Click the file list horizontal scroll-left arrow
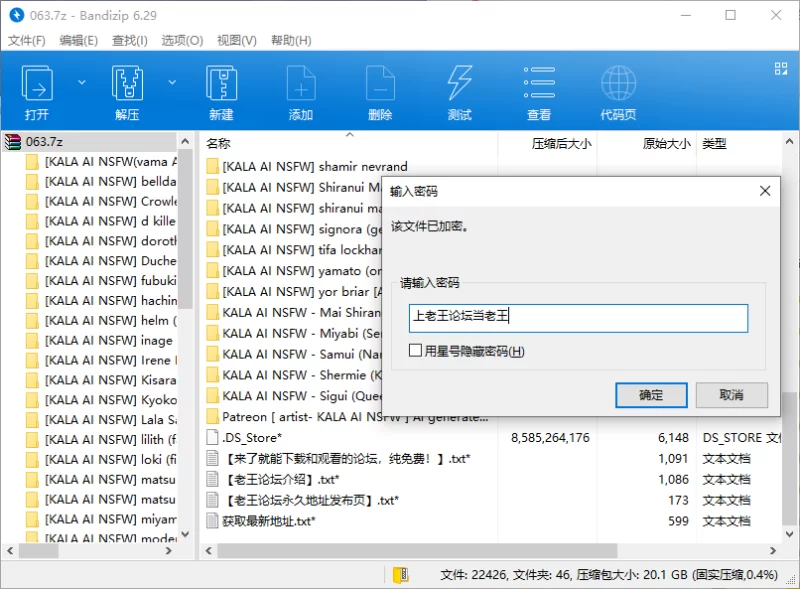The height and width of the screenshot is (589, 800). 208,551
